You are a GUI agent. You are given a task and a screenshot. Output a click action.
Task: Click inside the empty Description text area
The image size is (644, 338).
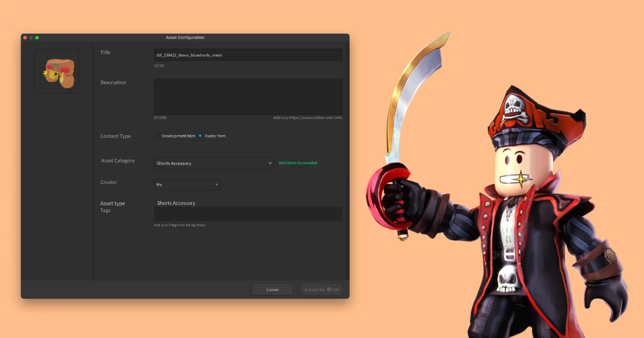coord(248,97)
